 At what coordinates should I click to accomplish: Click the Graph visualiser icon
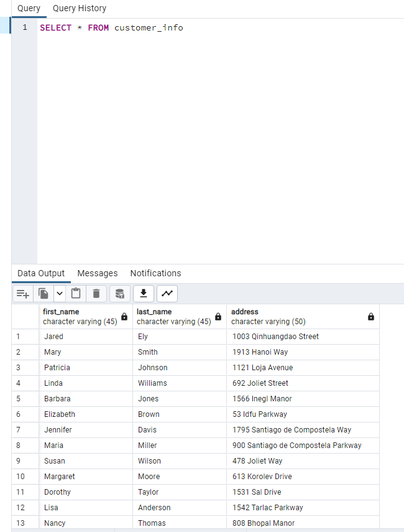[x=167, y=294]
